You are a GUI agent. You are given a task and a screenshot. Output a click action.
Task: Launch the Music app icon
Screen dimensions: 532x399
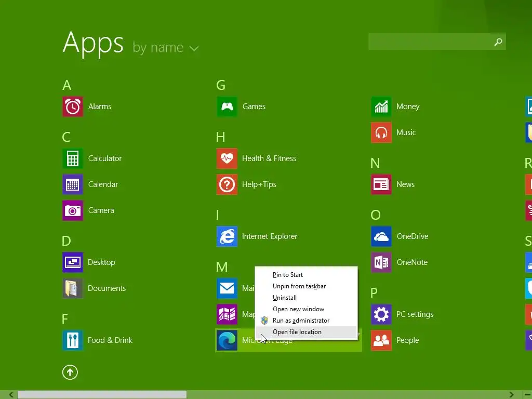tap(381, 132)
